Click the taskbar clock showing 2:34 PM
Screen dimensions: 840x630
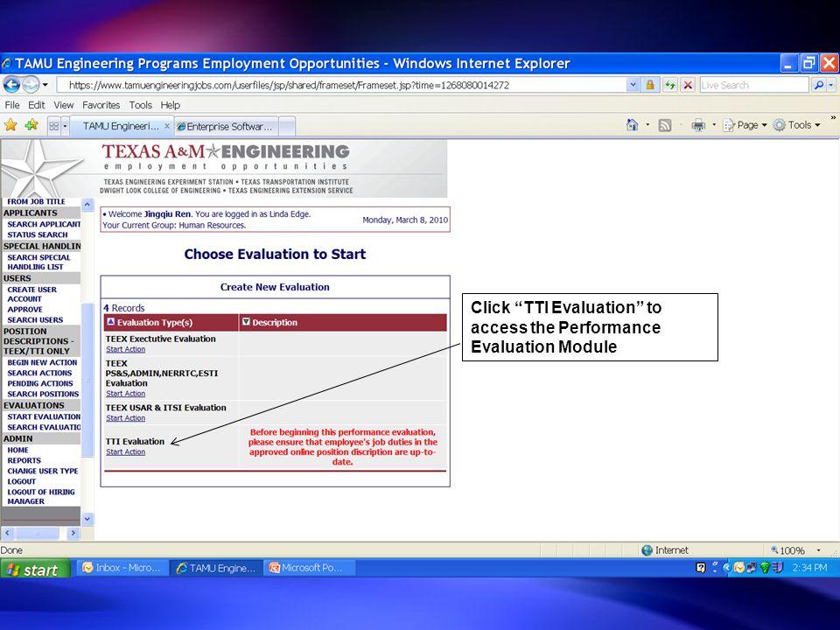pos(809,568)
